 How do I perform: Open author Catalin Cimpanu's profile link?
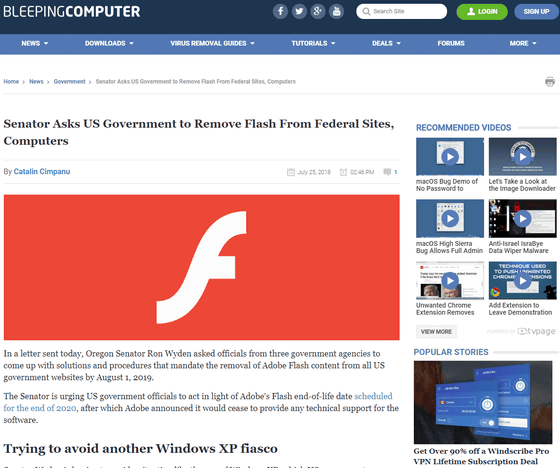pos(42,171)
